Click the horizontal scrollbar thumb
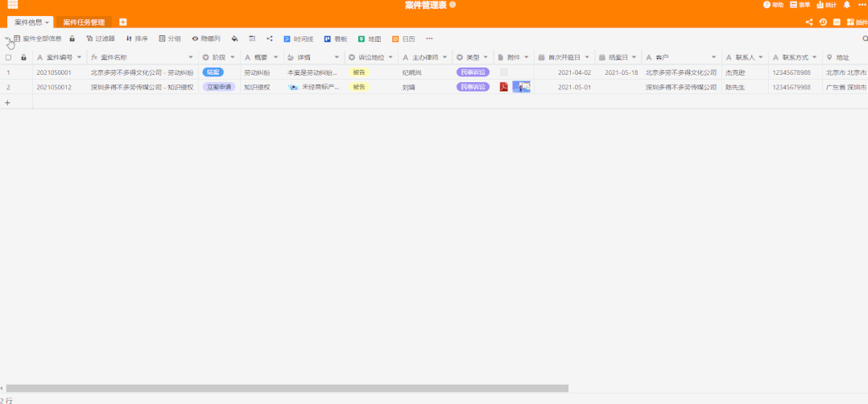This screenshot has width=868, height=404. 287,389
